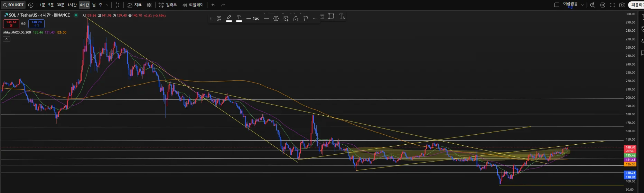Screen dimensions: 644x193
Task: Click the orange 126.50 MA price label
Action: [631, 164]
